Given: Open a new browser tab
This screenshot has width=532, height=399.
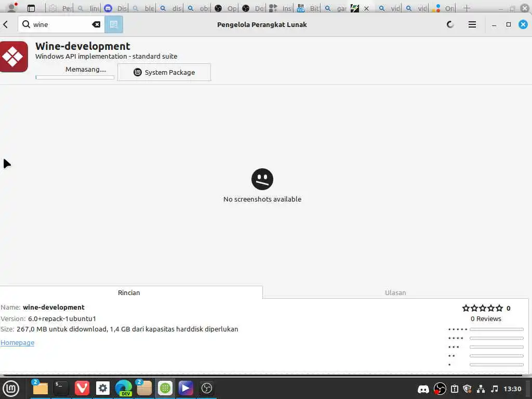Looking at the screenshot, I should pos(467,8).
